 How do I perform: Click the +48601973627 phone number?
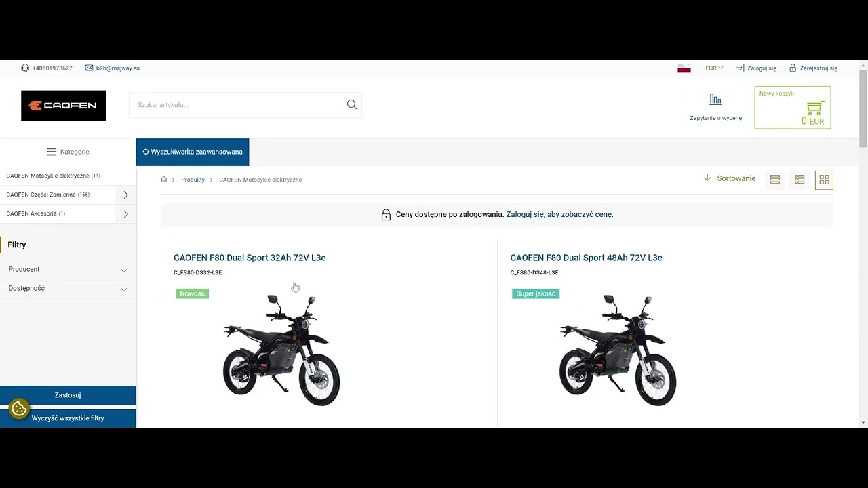point(52,68)
